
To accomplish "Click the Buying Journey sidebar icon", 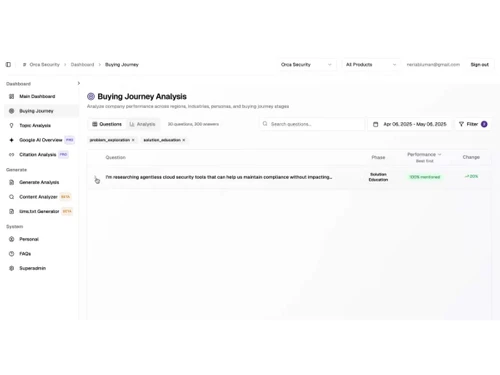I will coord(12,111).
